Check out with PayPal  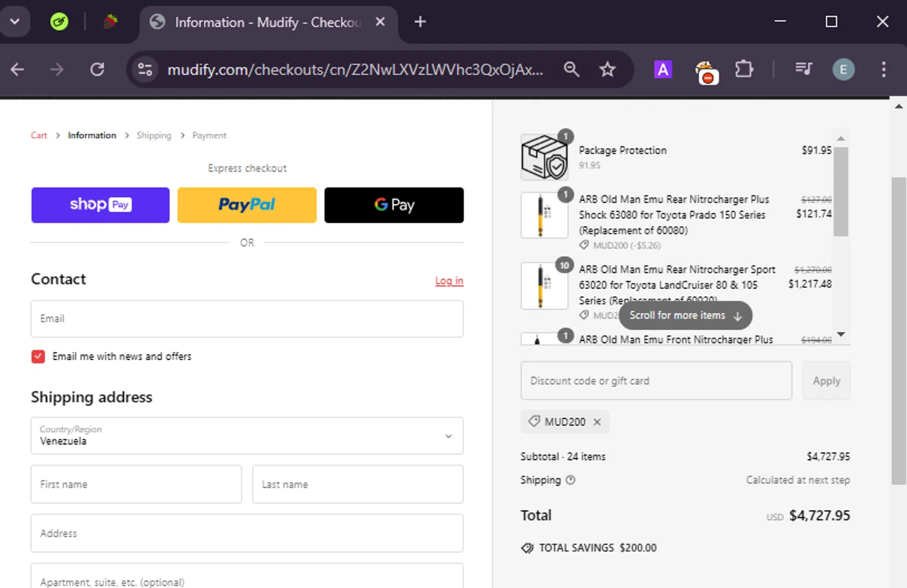coord(247,205)
